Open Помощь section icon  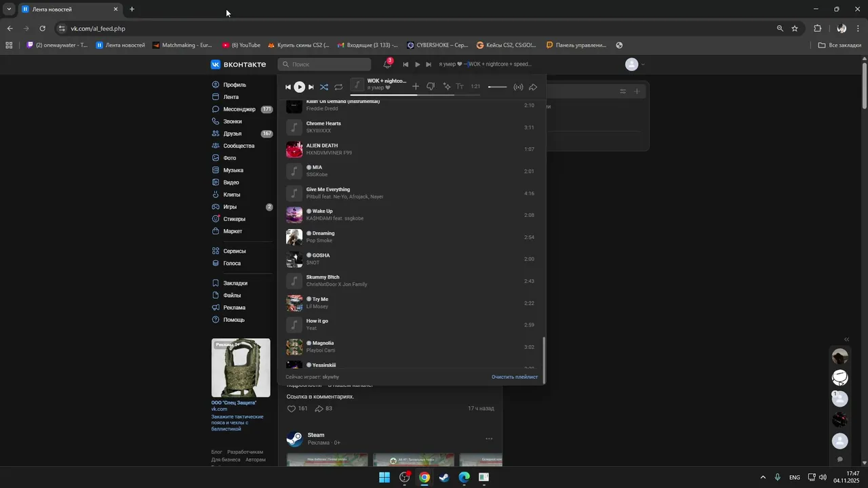pos(216,319)
